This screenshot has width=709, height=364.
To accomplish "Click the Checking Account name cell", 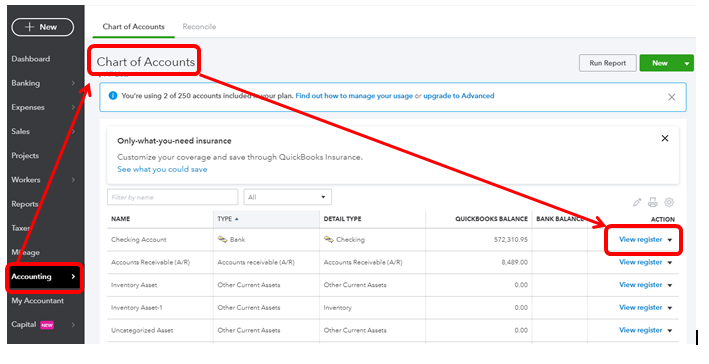I will pos(139,240).
